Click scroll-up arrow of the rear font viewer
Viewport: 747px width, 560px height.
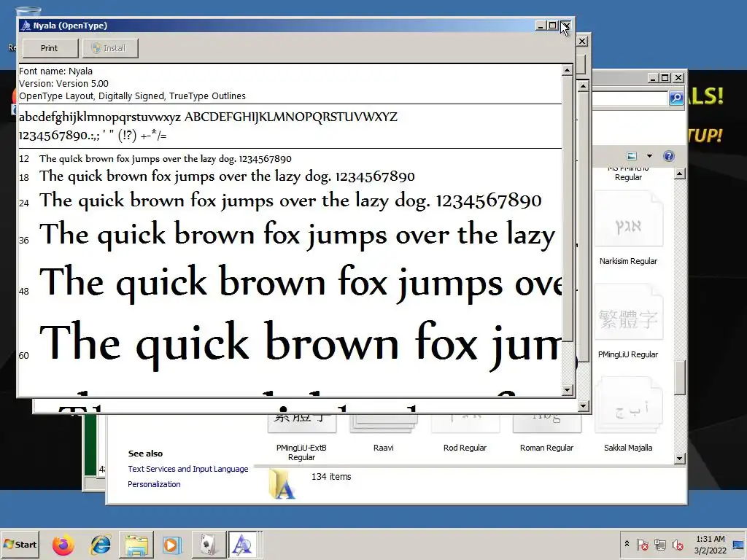point(583,86)
